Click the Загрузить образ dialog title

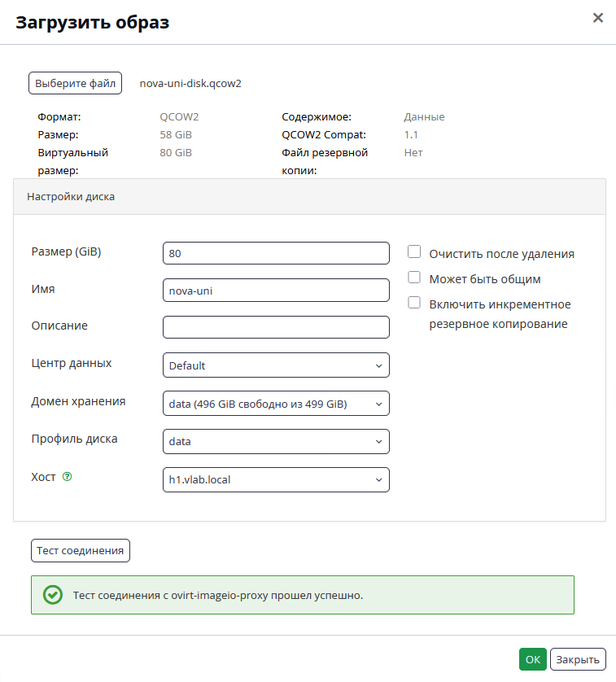(92, 22)
